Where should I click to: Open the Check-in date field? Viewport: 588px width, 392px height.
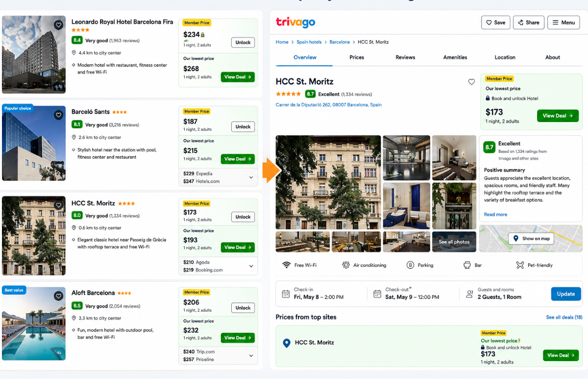click(x=321, y=294)
